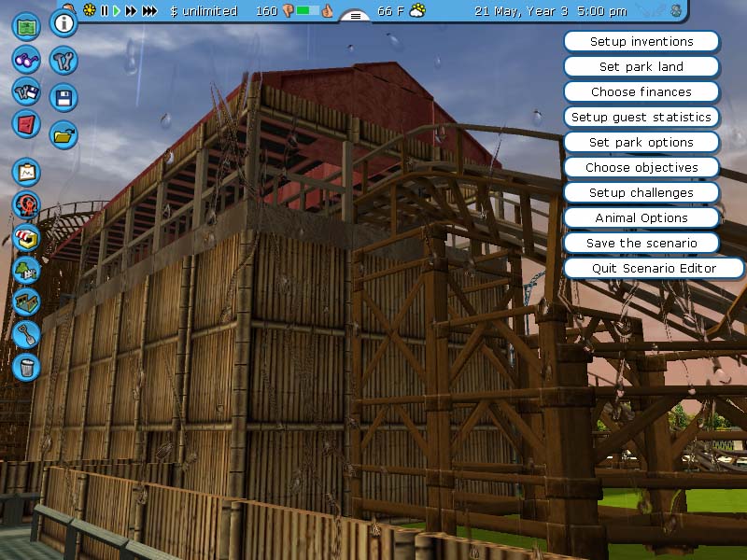
Task: Open the scenery tree and fence icon
Action: [26, 270]
